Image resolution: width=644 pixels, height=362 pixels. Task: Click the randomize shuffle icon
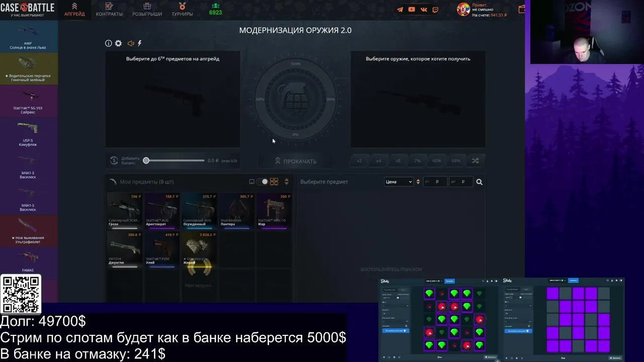[475, 161]
